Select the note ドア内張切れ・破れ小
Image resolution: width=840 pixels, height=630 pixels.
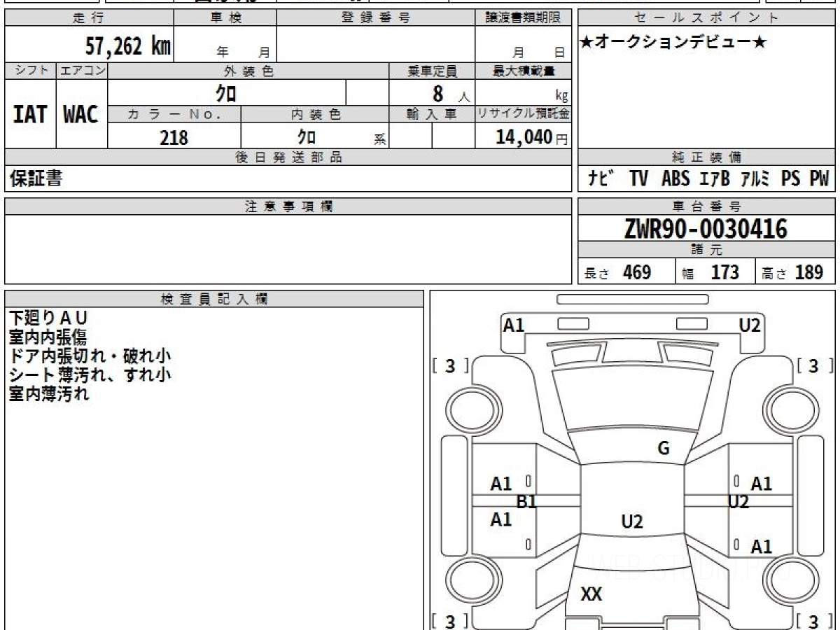(x=90, y=356)
